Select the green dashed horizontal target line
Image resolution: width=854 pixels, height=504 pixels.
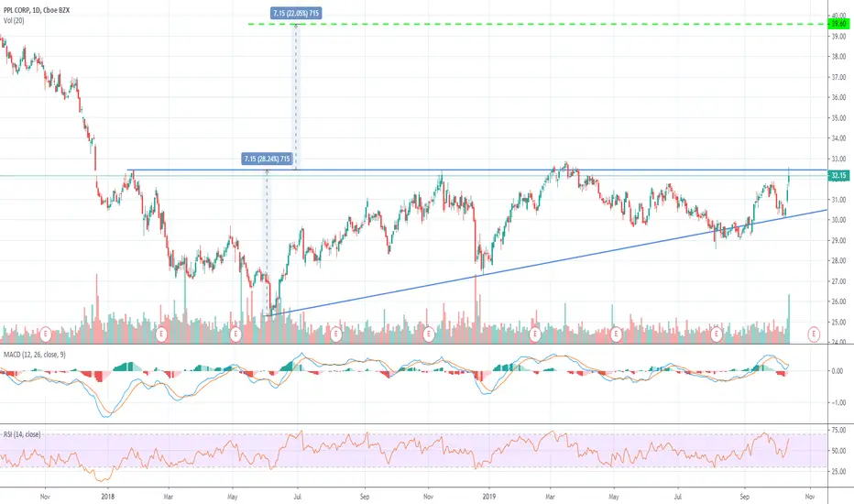[536, 24]
